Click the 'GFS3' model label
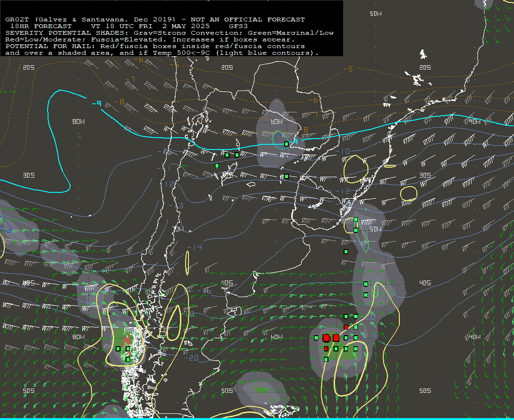The width and height of the screenshot is (514, 420). pyautogui.click(x=238, y=26)
